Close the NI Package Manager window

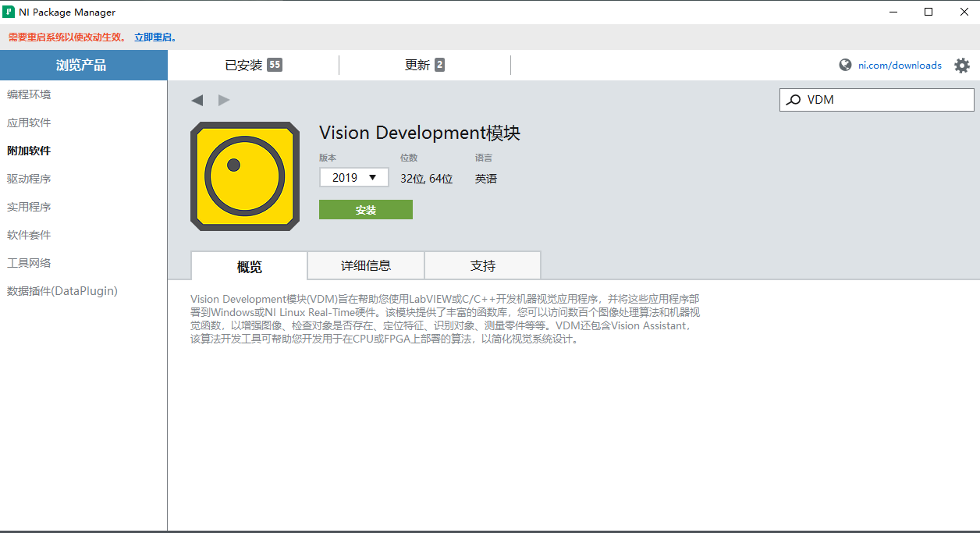963,12
